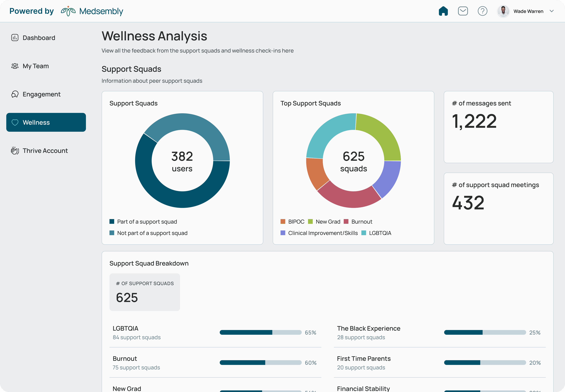
Task: Click the Engagement chat bubbles icon
Action: click(15, 94)
